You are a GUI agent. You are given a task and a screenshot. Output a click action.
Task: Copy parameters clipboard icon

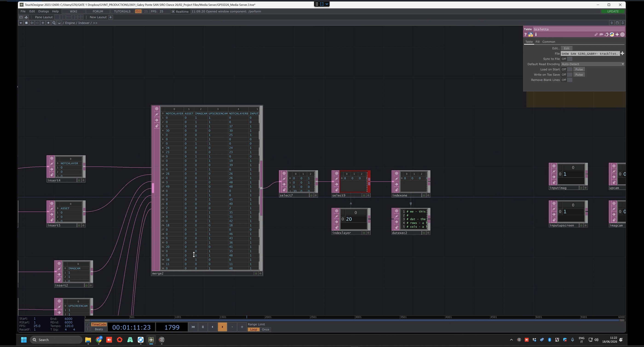pos(607,35)
